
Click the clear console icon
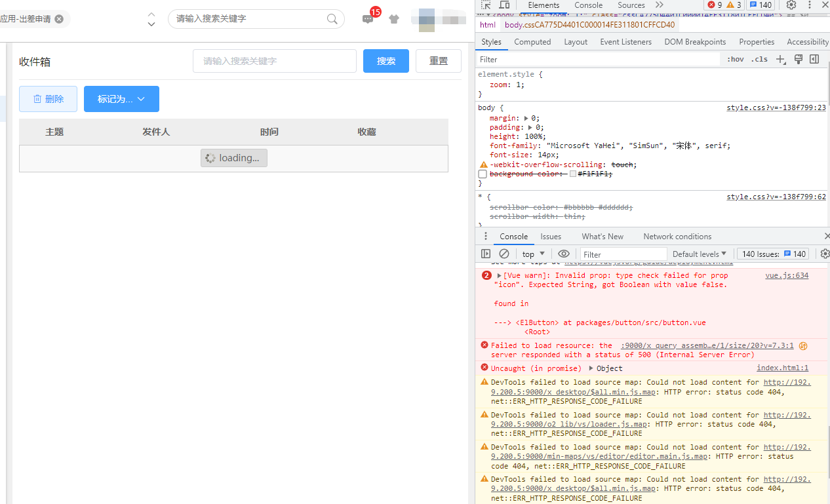pos(504,254)
